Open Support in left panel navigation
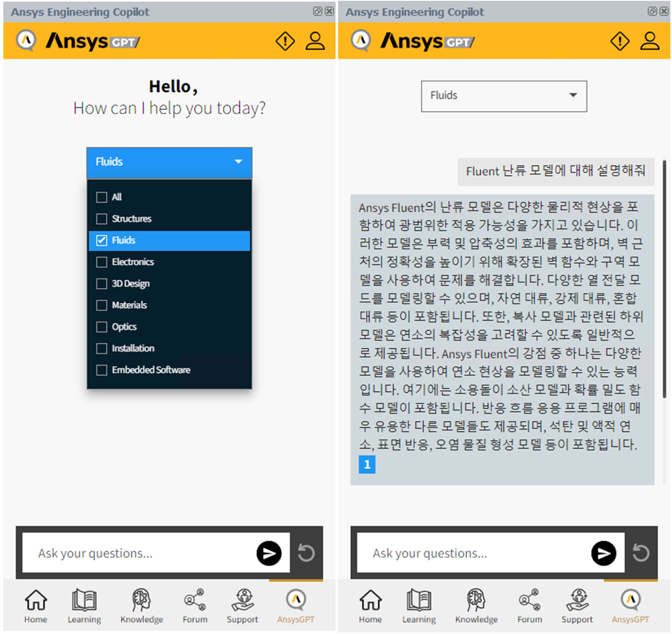The image size is (672, 634). coord(242,605)
